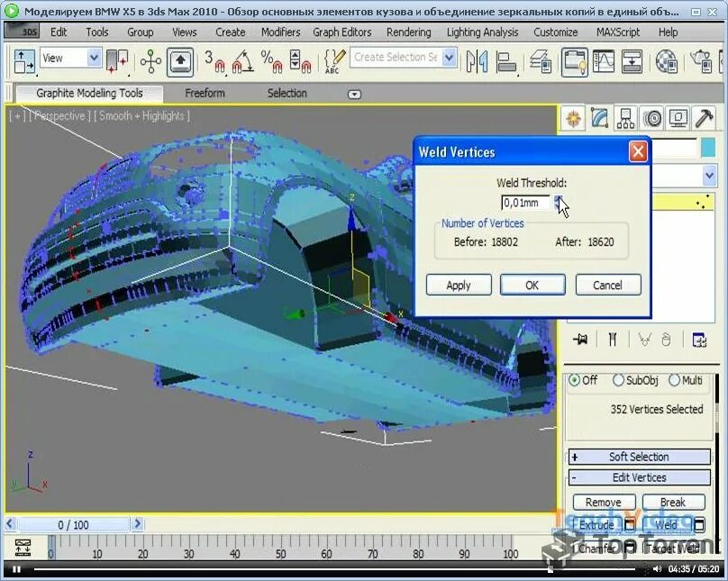This screenshot has width=728, height=581.
Task: Collapse the Edit Vertices rollout
Action: (640, 477)
